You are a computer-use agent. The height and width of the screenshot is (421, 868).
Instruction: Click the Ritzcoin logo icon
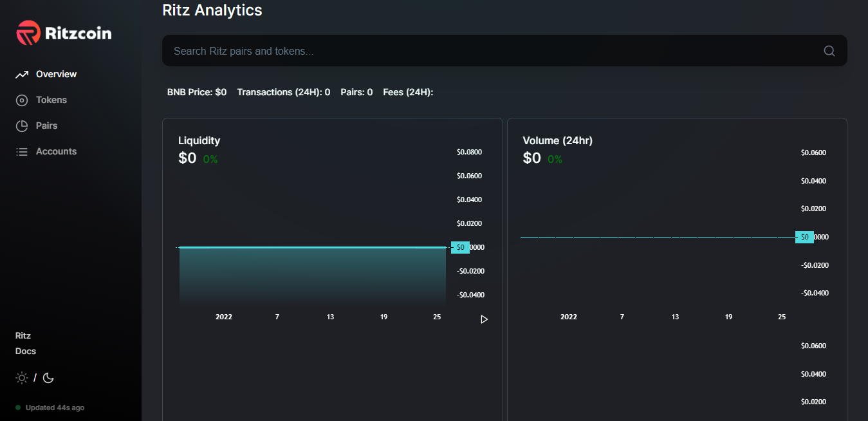point(28,33)
